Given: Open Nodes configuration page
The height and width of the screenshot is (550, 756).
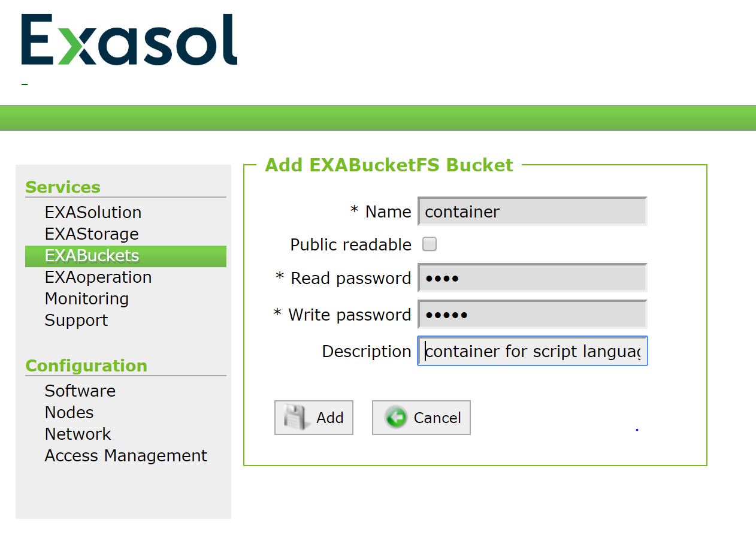Looking at the screenshot, I should 69,413.
